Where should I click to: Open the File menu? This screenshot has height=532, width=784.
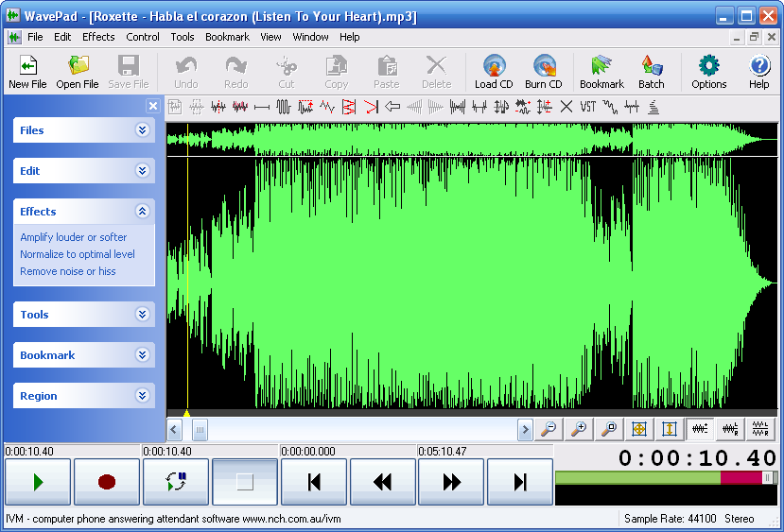[35, 37]
